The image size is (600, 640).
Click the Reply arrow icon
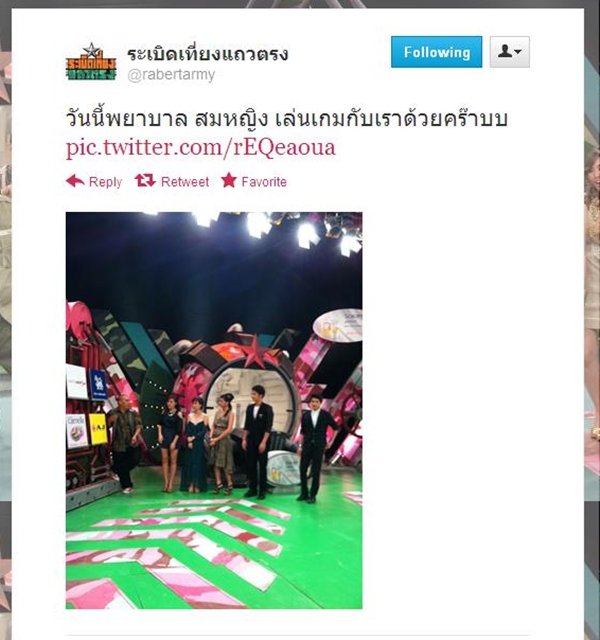75,181
